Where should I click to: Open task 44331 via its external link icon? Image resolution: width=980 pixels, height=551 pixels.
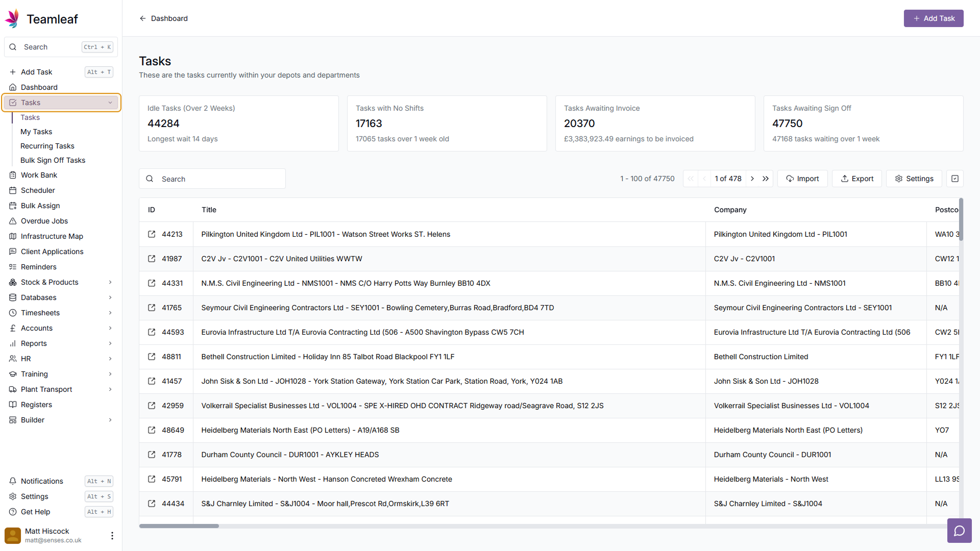point(152,283)
